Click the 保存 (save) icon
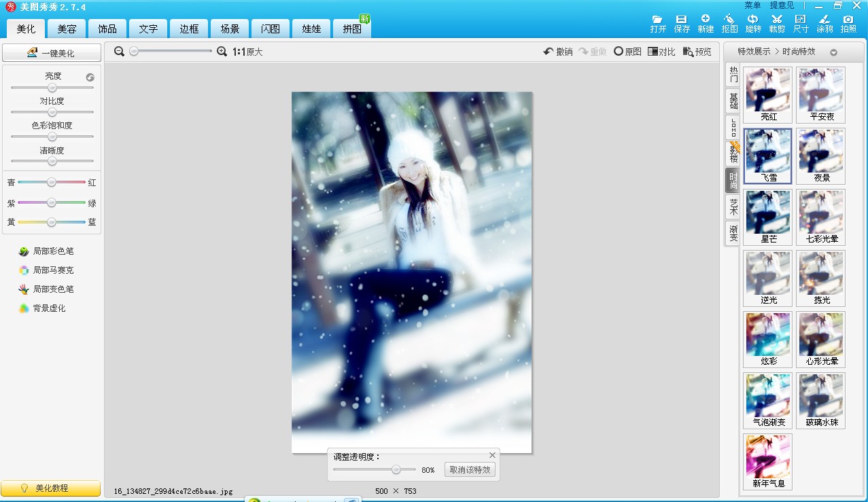This screenshot has width=868, height=502. click(x=682, y=20)
